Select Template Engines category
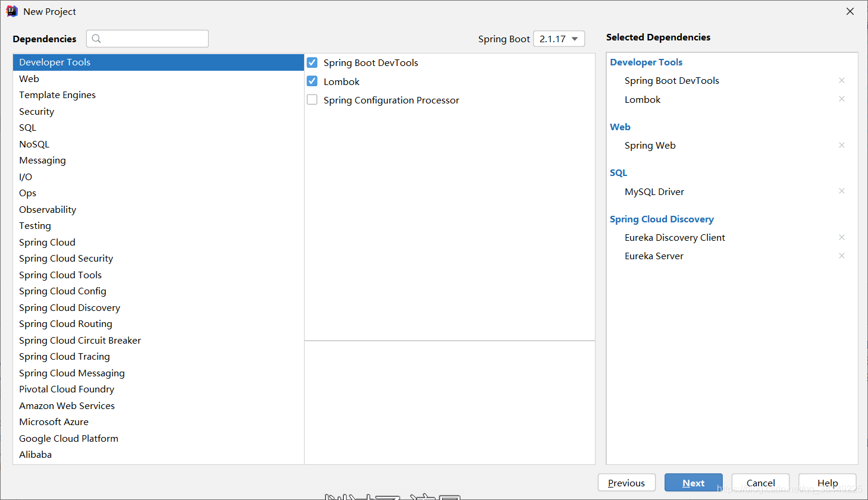This screenshot has height=500, width=868. [158, 95]
